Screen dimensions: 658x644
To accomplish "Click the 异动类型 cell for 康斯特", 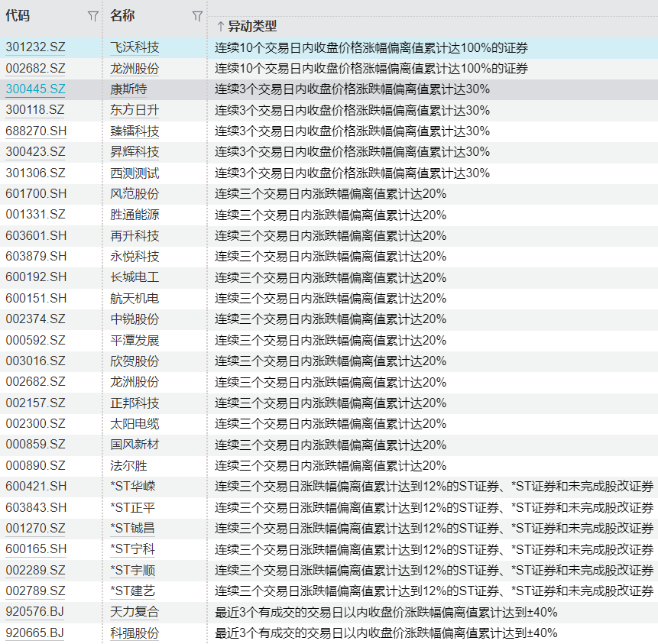I will click(x=352, y=89).
